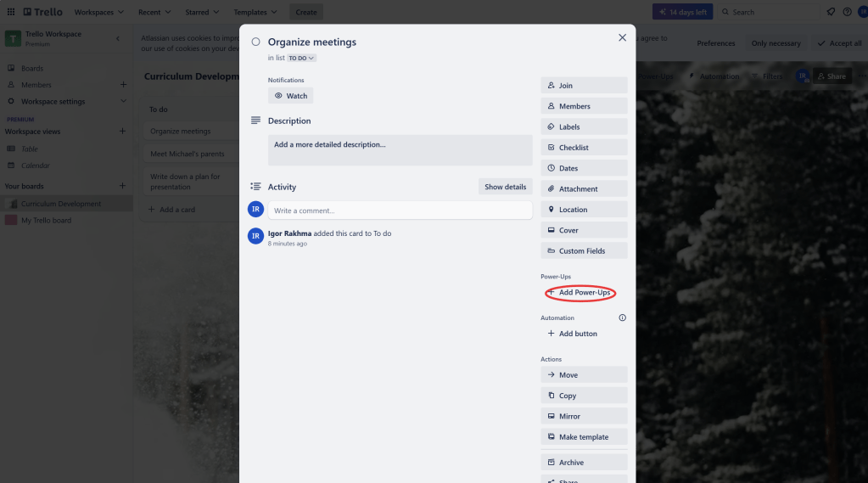This screenshot has width=868, height=483.
Task: Click plus icon beside Your boards
Action: coord(123,186)
